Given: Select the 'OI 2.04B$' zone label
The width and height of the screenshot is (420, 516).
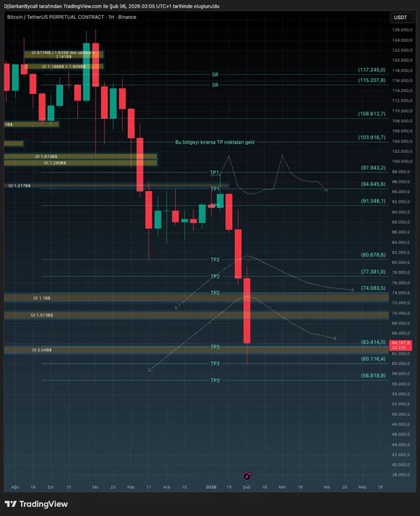Looking at the screenshot, I should (x=42, y=350).
